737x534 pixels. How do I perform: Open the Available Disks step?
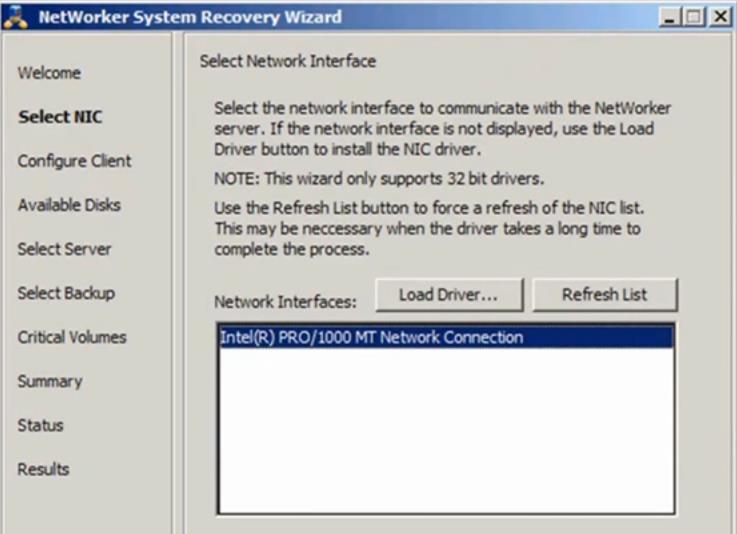[x=69, y=205]
